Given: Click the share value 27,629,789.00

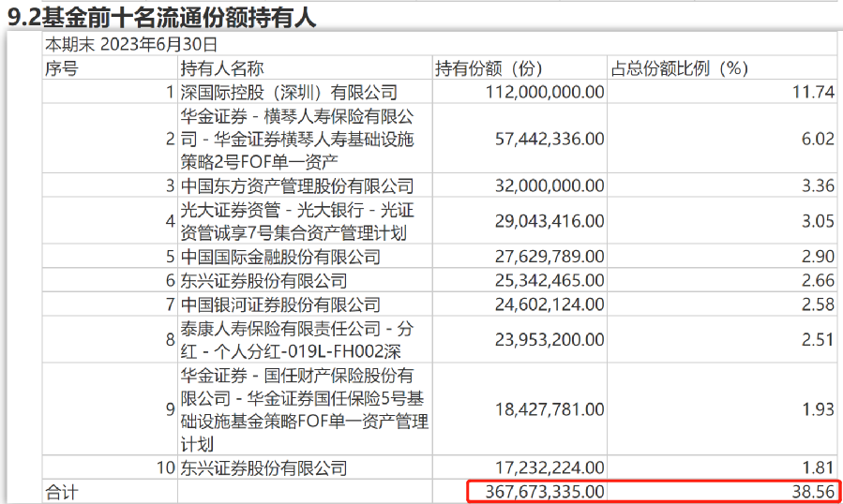Looking at the screenshot, I should (x=549, y=257).
